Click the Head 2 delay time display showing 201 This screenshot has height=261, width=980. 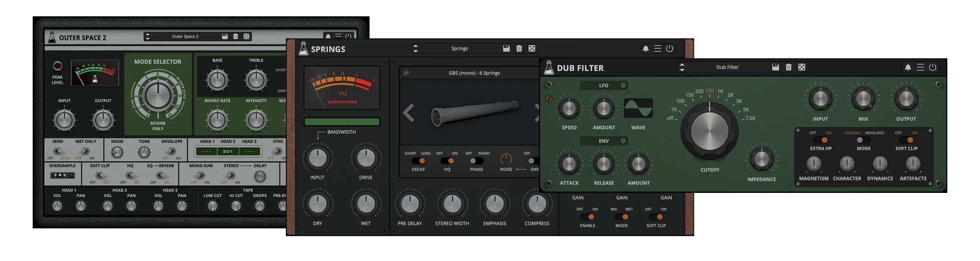[228, 151]
